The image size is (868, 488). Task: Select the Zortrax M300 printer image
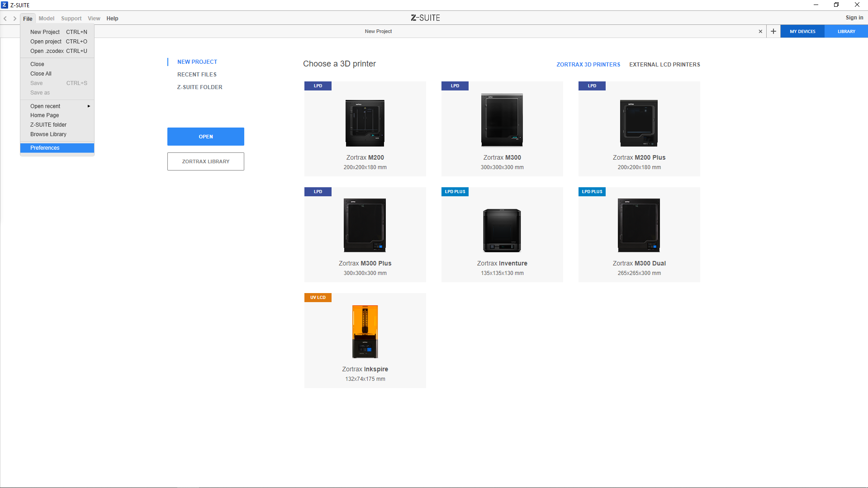(502, 120)
